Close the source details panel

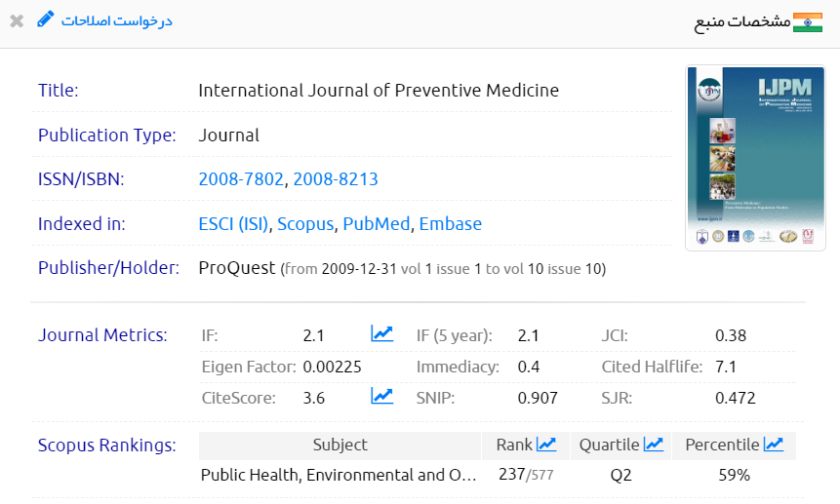[x=17, y=20]
